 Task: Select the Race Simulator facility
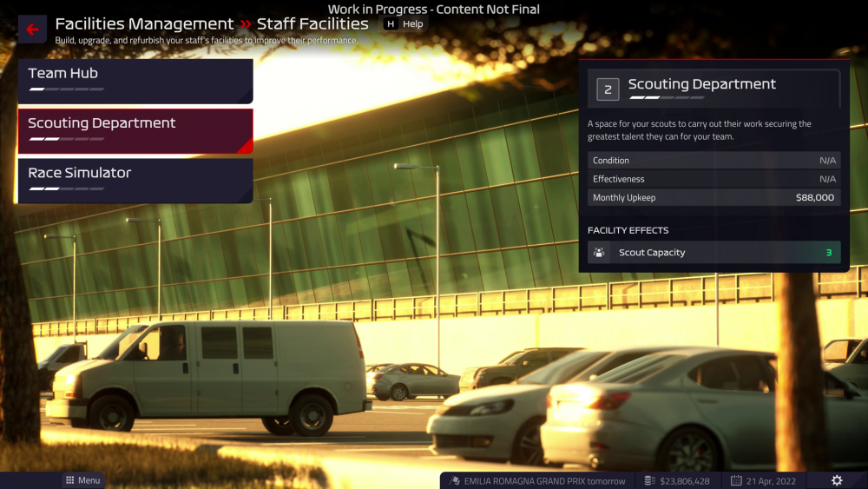pos(135,181)
